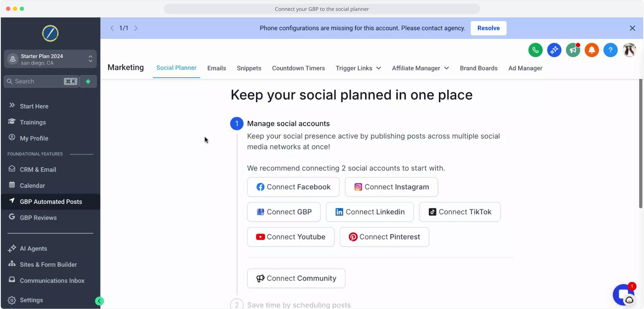Click the page vertical scrollbar
Viewport: 644px width, 309px height.
coord(641,143)
